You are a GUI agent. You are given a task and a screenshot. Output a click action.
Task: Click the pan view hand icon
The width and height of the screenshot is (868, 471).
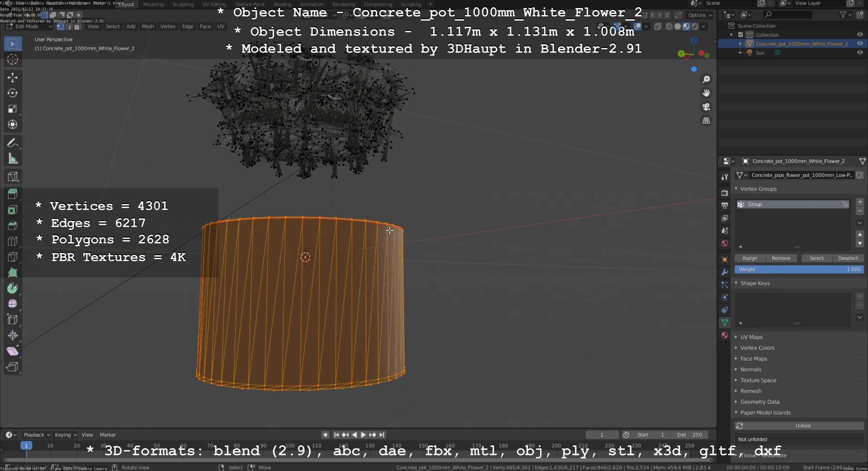[x=706, y=93]
